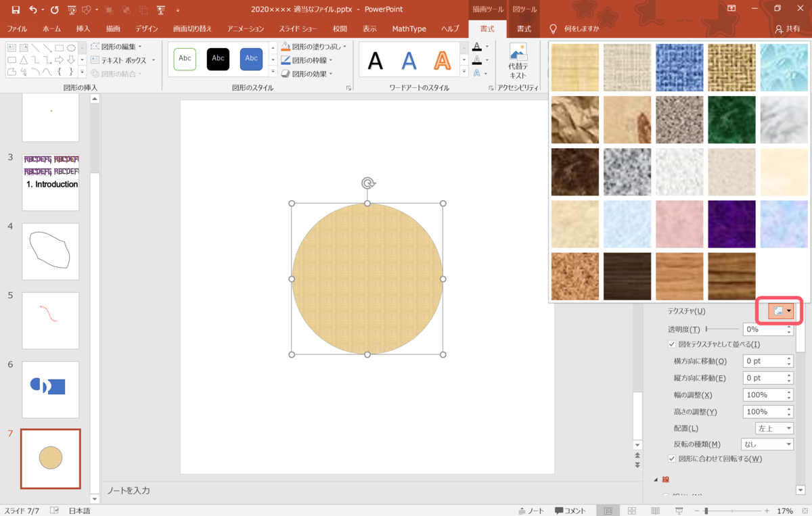This screenshot has height=516, width=812.
Task: Select the isosceles triangle shape in the shapes gallery
Action: pyautogui.click(x=23, y=60)
